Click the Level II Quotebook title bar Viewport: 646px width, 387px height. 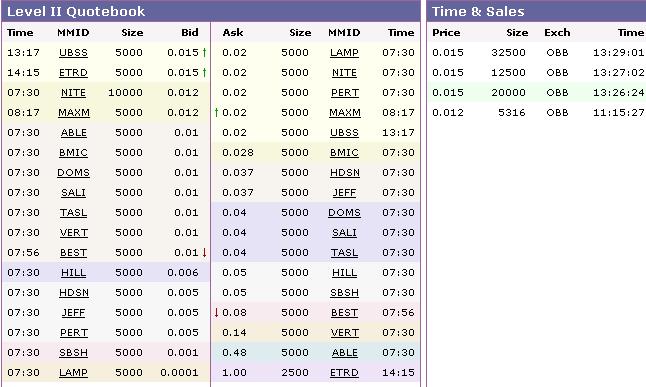(x=211, y=11)
